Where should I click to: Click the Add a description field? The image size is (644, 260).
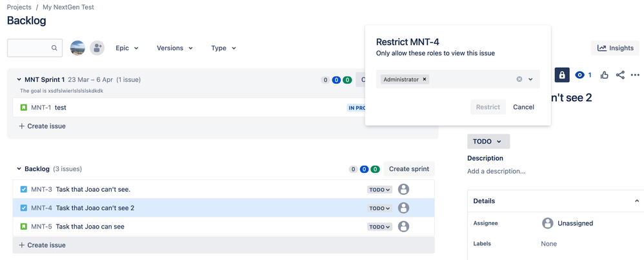point(496,171)
